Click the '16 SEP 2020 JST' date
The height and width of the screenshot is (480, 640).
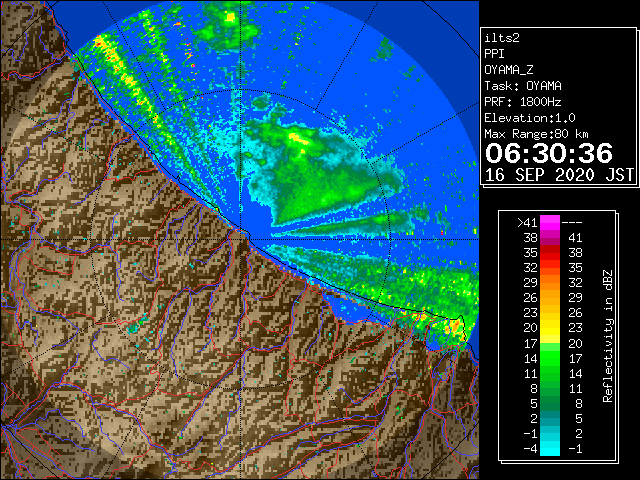tap(559, 175)
